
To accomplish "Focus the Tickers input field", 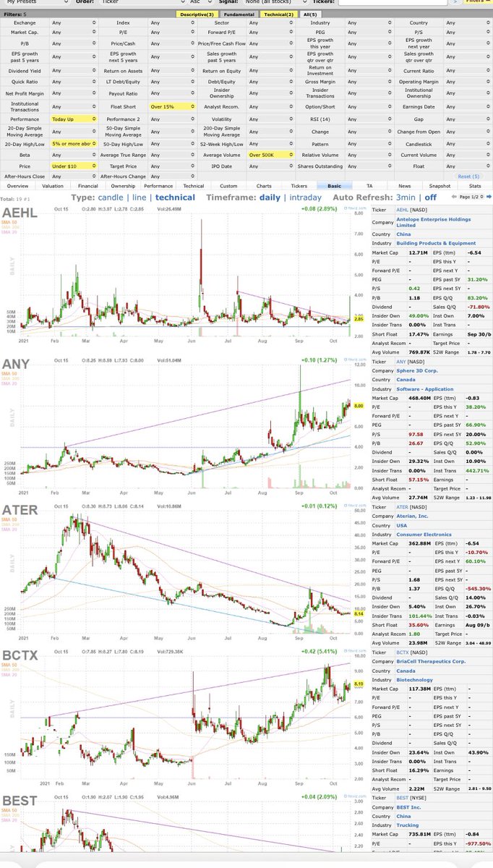I will pyautogui.click(x=393, y=2).
